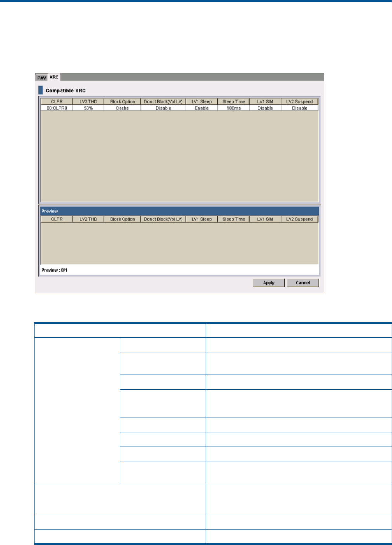This screenshot has width=392, height=545.
Task: Click Disable under Donot Block(Vol LV)
Action: click(163, 108)
